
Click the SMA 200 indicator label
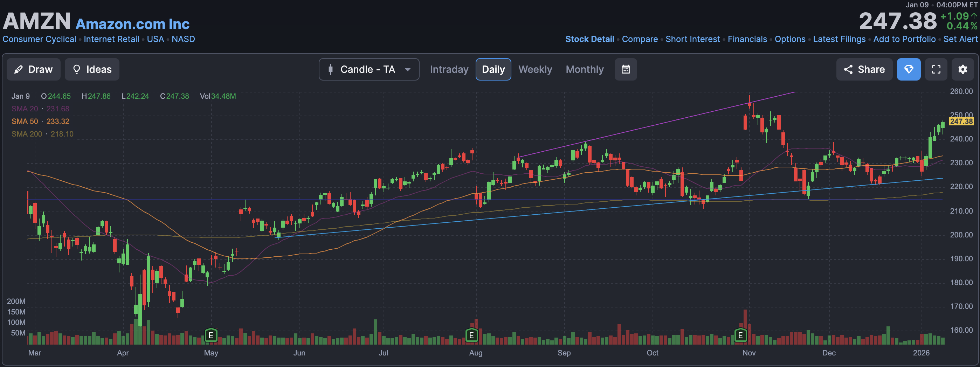point(27,134)
